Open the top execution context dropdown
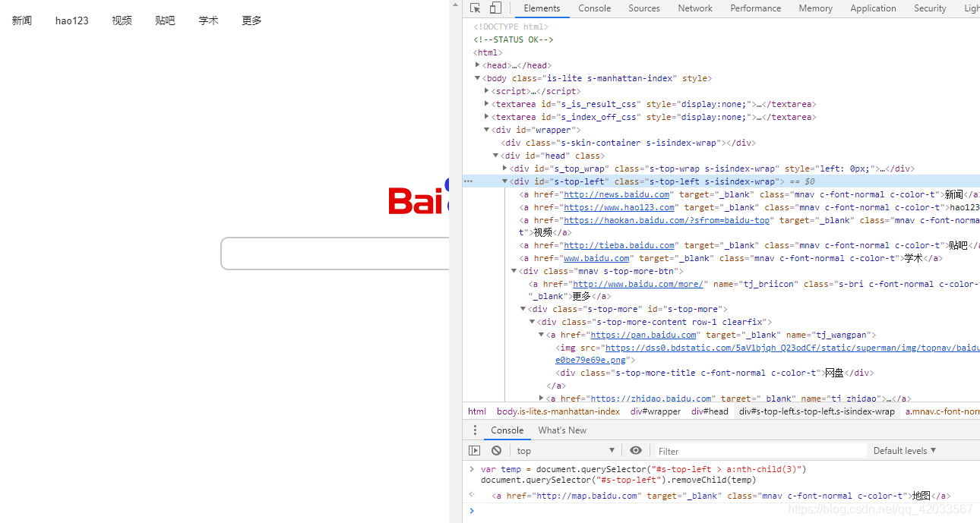 (566, 451)
